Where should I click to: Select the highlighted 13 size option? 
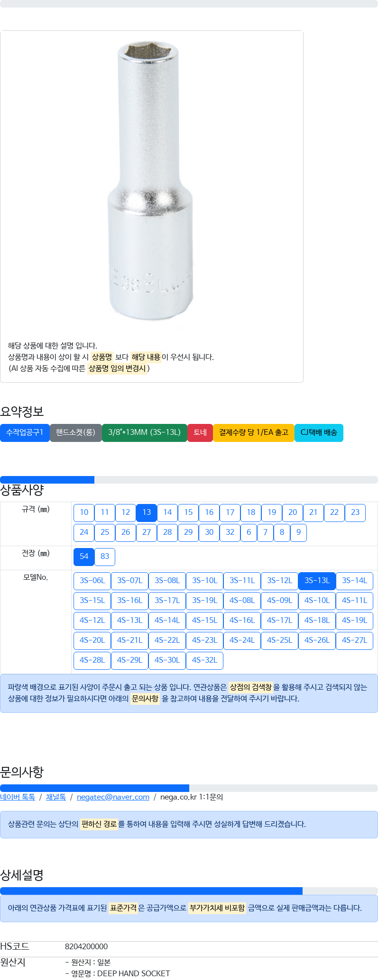coord(147,512)
